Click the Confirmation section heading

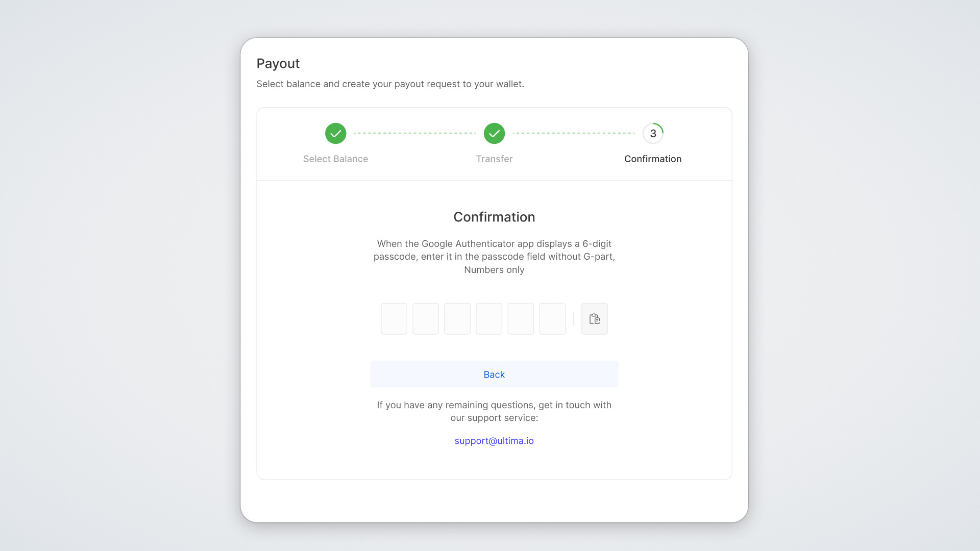[494, 217]
